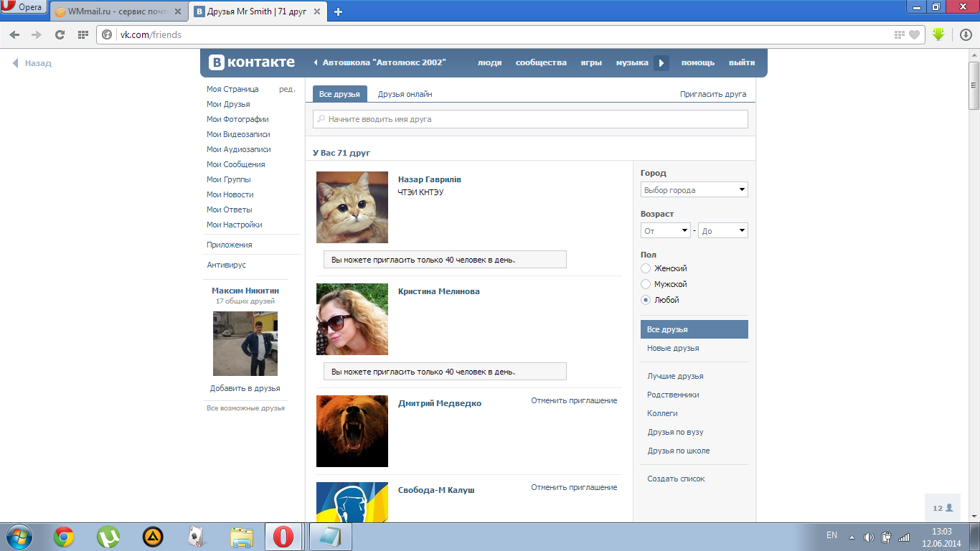Click Создать список link

pyautogui.click(x=676, y=479)
